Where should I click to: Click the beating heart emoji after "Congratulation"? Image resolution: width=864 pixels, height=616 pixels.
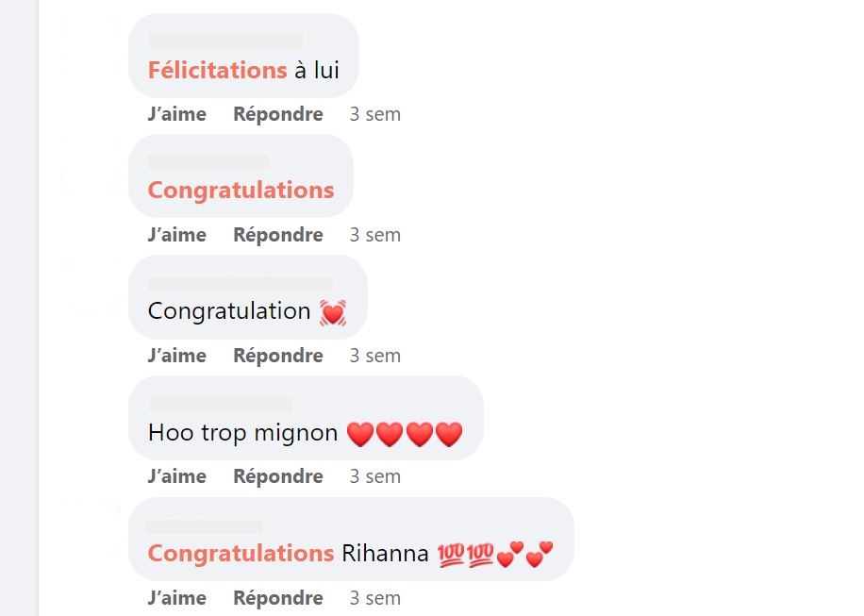click(332, 312)
